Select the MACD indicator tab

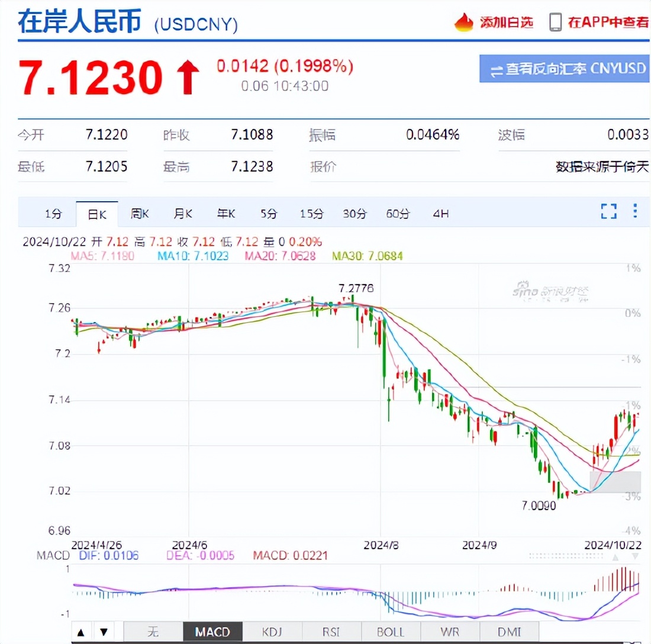[x=212, y=632]
